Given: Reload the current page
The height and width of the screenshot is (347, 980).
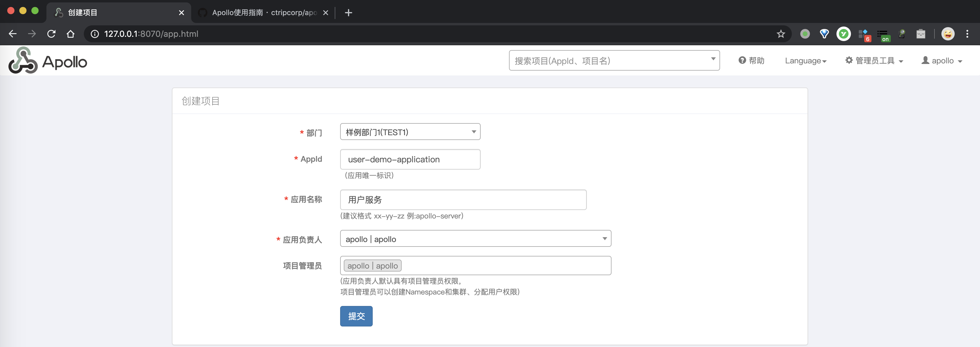Looking at the screenshot, I should click(51, 34).
